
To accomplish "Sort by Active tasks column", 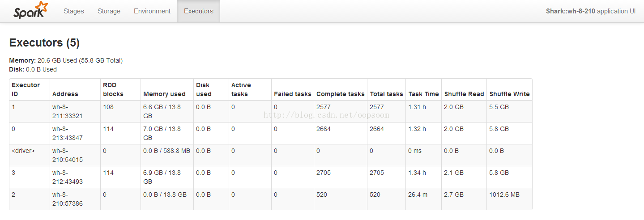I will pos(241,89).
